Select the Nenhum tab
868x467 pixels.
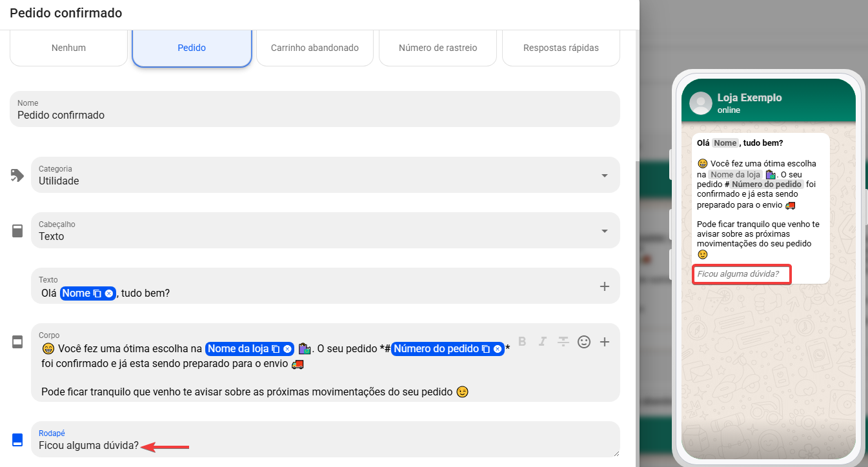click(68, 48)
